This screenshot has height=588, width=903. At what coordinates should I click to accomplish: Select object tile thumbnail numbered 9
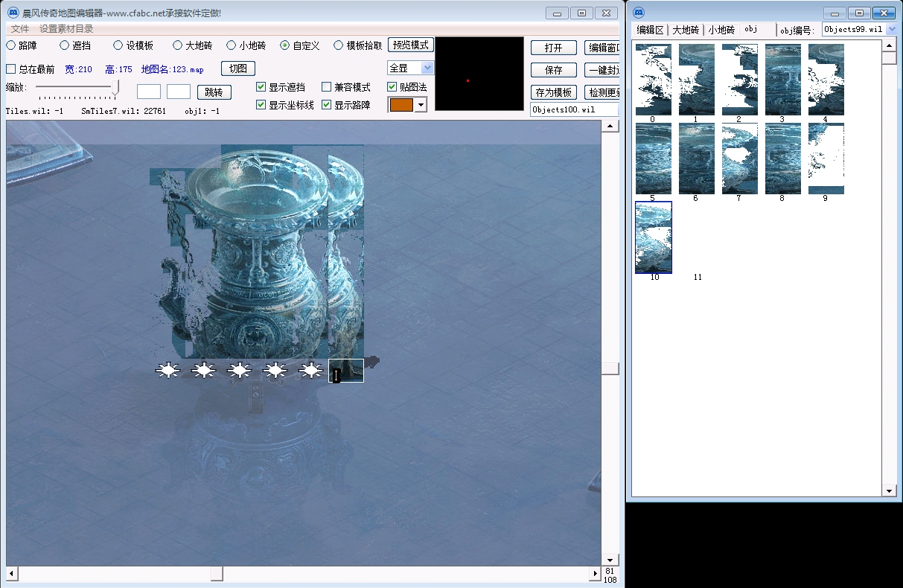click(826, 159)
